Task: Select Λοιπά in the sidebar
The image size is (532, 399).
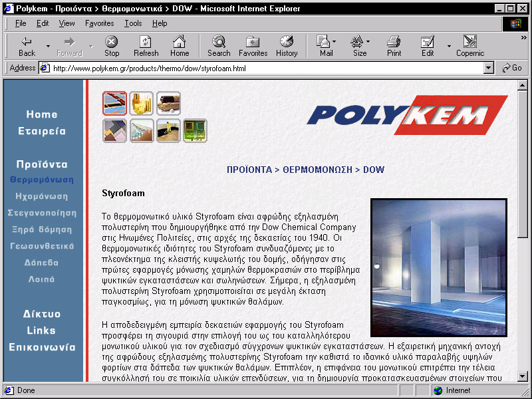Action: pos(41,279)
